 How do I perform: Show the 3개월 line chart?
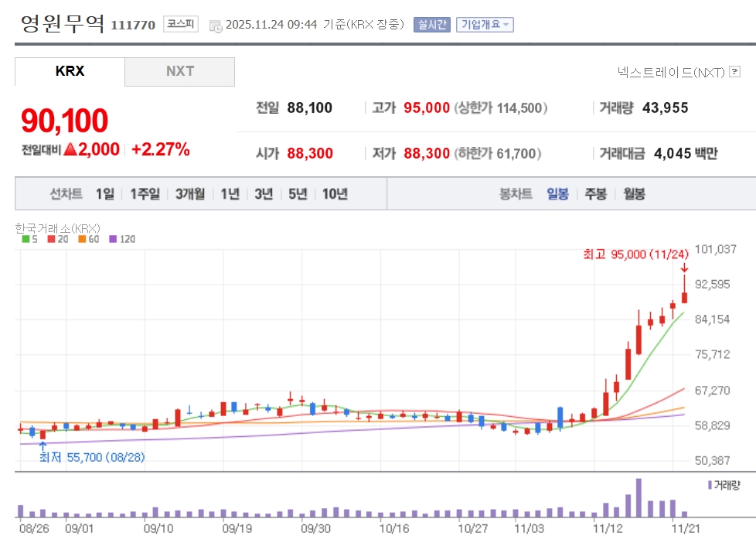point(189,193)
